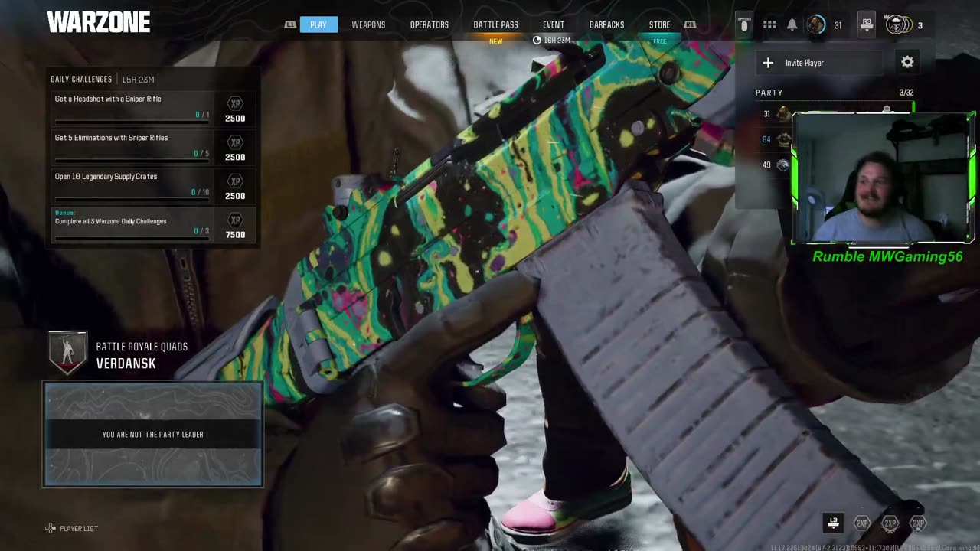This screenshot has width=980, height=551.
Task: Open the player profile avatar, level 31
Action: pos(816,25)
